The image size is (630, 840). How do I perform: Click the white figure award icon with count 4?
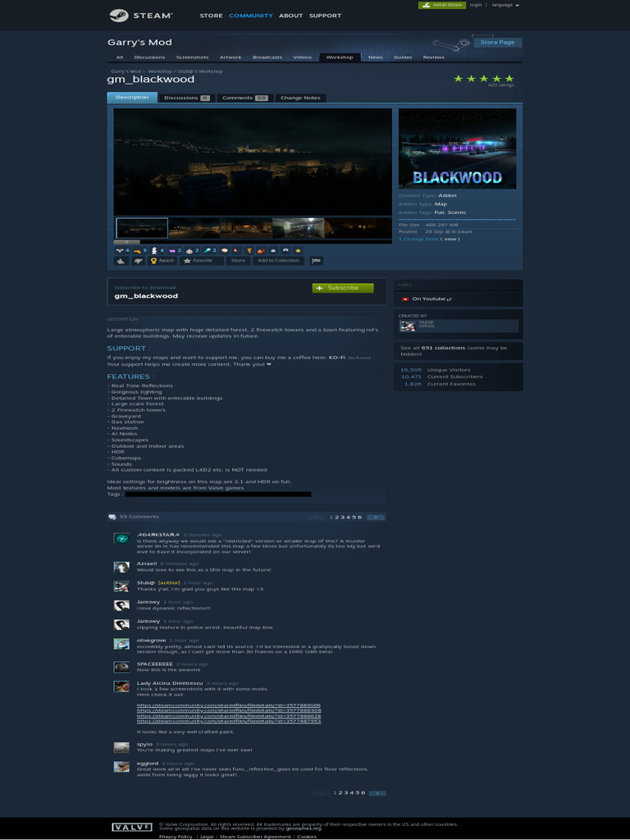[x=157, y=250]
